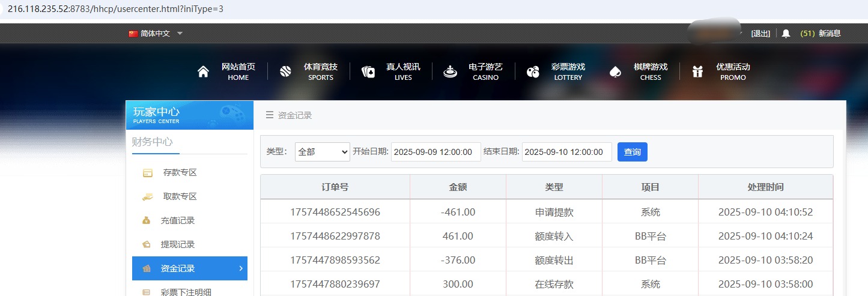Click the 金额 column header
The image size is (868, 296).
point(458,187)
